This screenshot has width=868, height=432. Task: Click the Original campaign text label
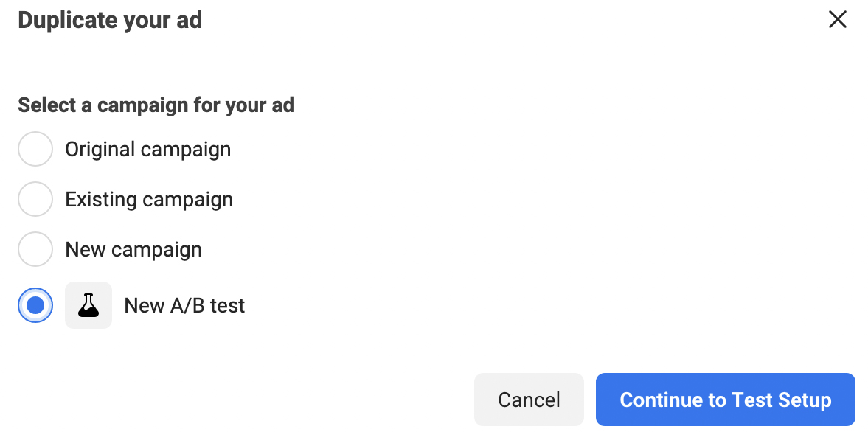click(147, 150)
